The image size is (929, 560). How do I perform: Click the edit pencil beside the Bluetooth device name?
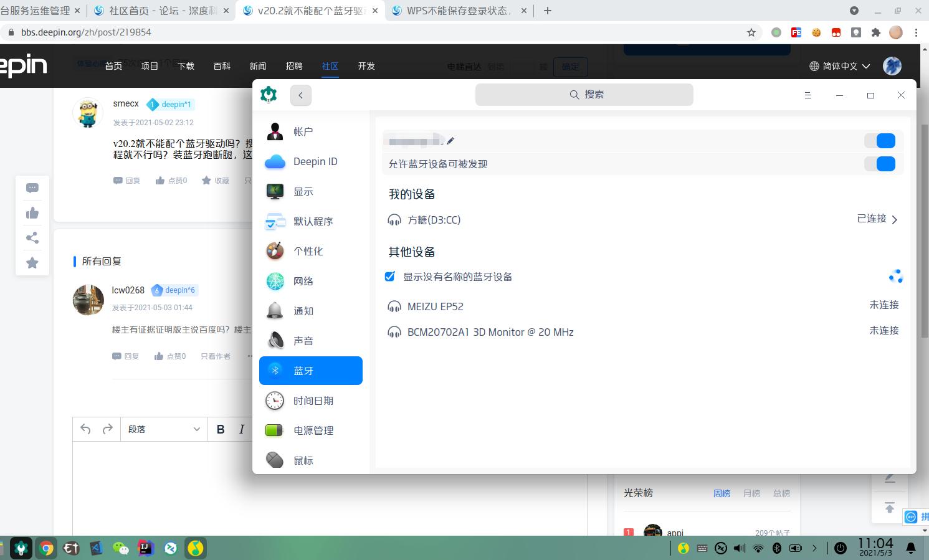[450, 141]
